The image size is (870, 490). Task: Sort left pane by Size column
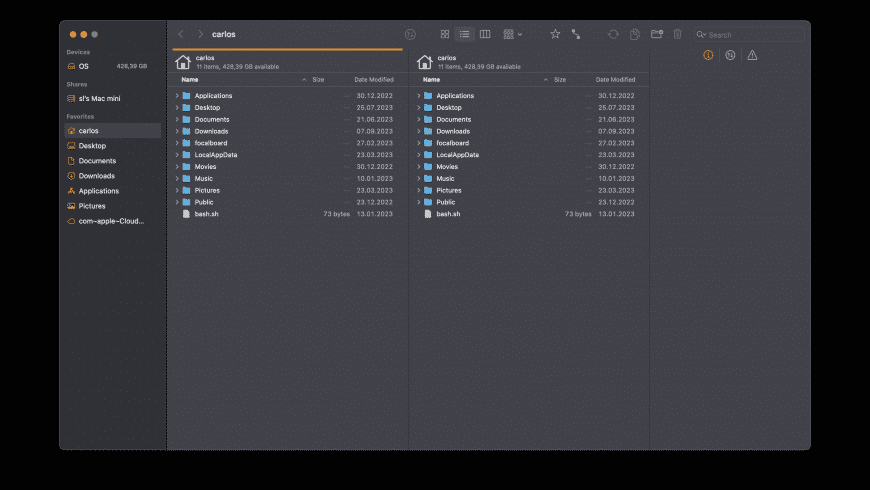pyautogui.click(x=318, y=79)
